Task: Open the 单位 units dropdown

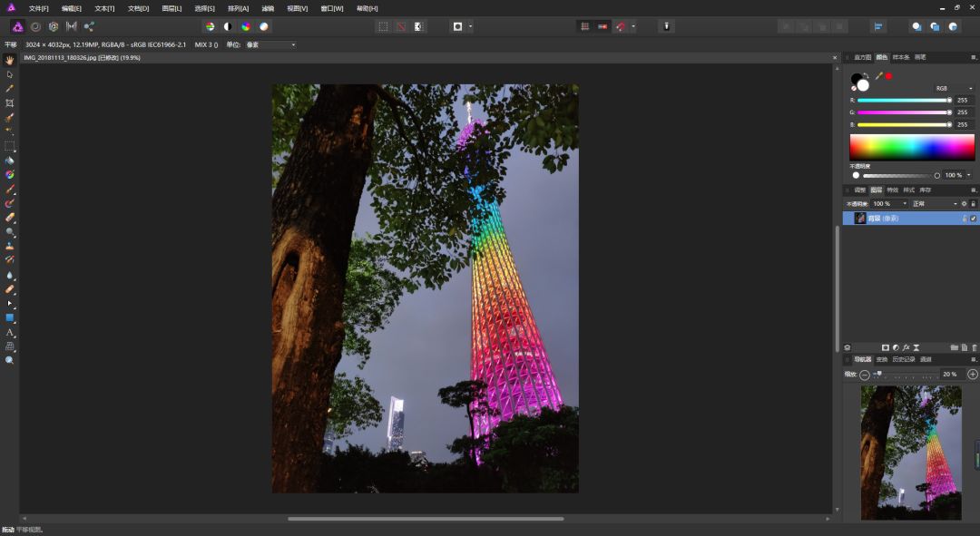Action: (x=270, y=44)
